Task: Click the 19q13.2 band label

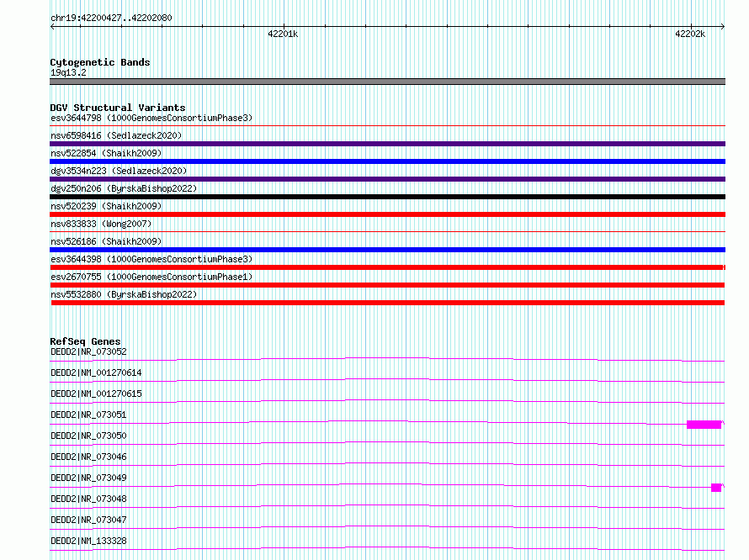Action: (x=68, y=72)
